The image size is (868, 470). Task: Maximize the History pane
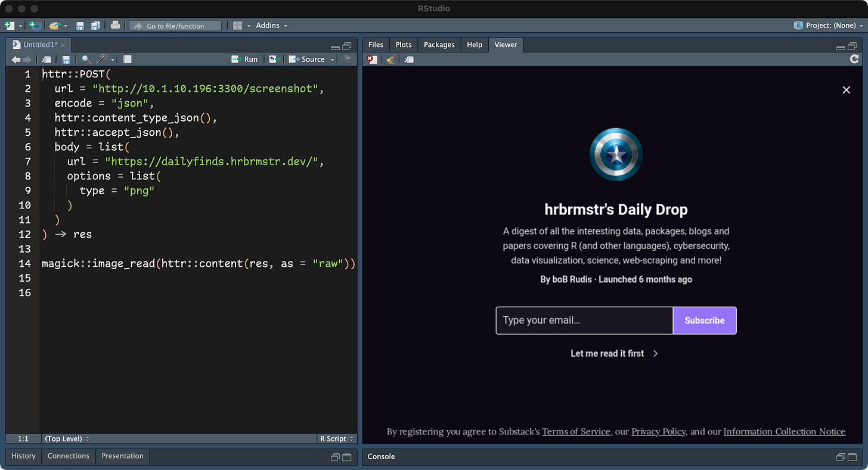coord(348,457)
